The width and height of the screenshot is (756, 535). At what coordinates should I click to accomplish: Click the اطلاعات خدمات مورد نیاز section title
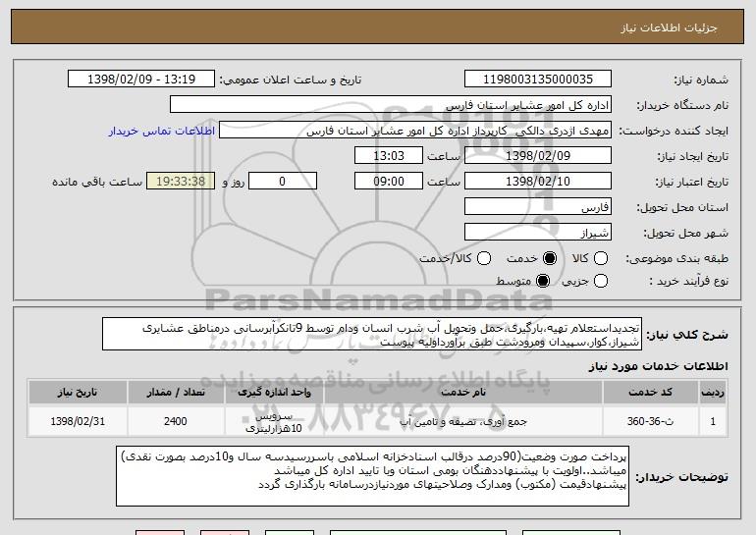(658, 366)
